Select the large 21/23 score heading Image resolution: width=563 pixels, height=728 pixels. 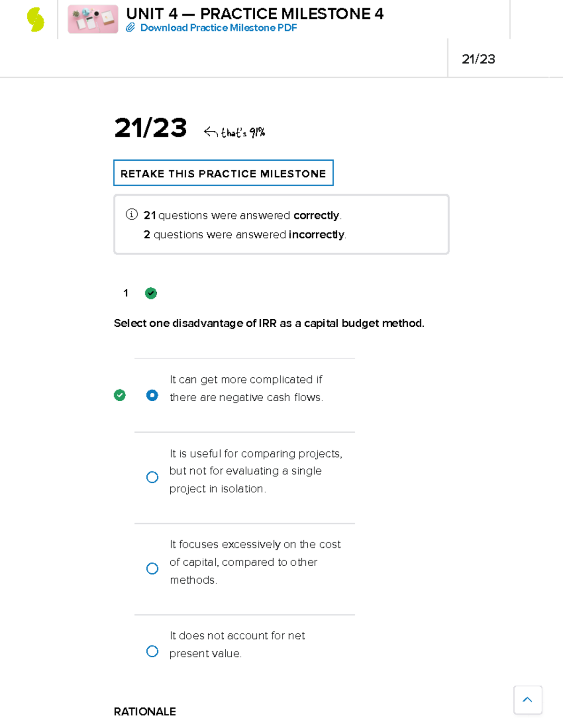[151, 128]
